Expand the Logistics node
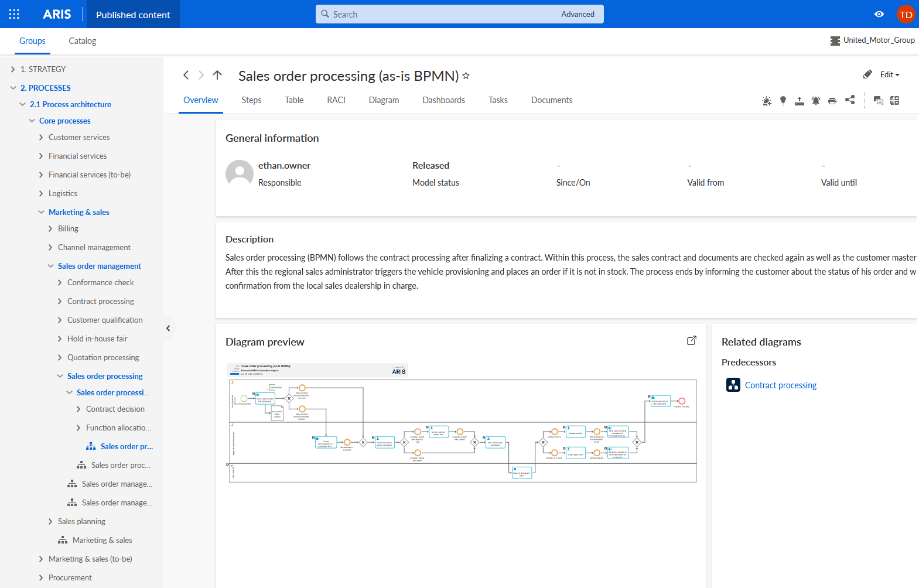This screenshot has width=919, height=588. (41, 193)
